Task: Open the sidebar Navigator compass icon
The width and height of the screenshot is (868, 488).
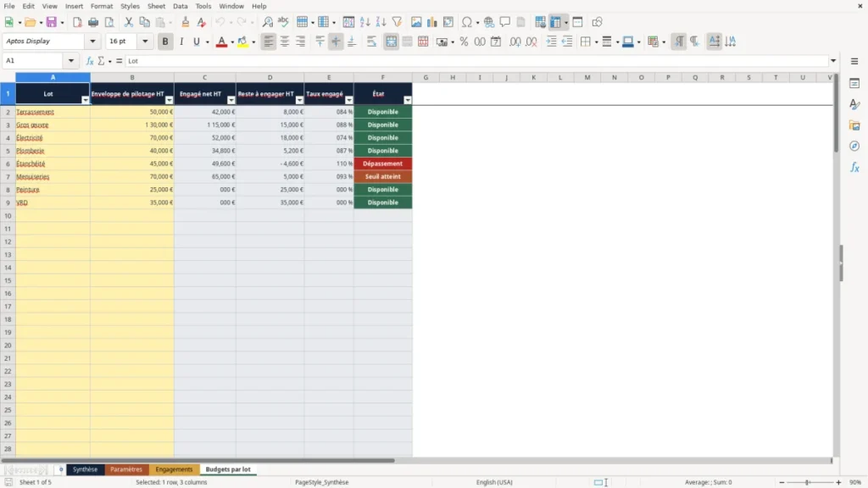Action: point(854,146)
